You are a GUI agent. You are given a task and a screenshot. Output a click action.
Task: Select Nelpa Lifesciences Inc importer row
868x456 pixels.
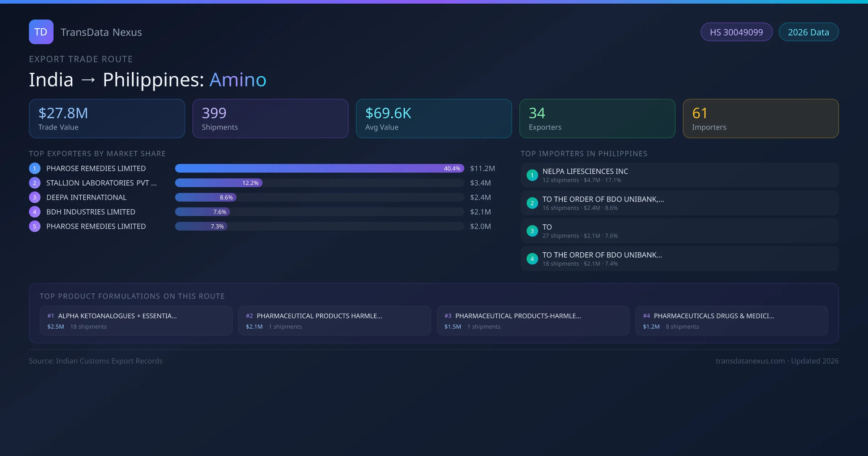[679, 175]
